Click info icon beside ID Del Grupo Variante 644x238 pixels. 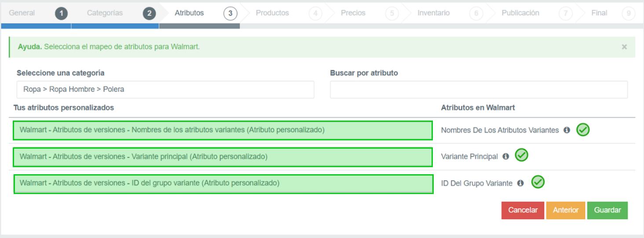click(x=520, y=183)
